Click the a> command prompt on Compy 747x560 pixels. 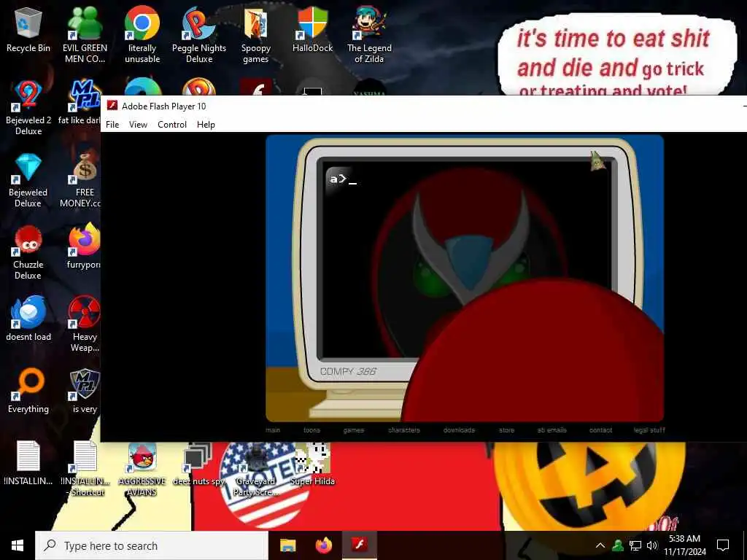343,179
